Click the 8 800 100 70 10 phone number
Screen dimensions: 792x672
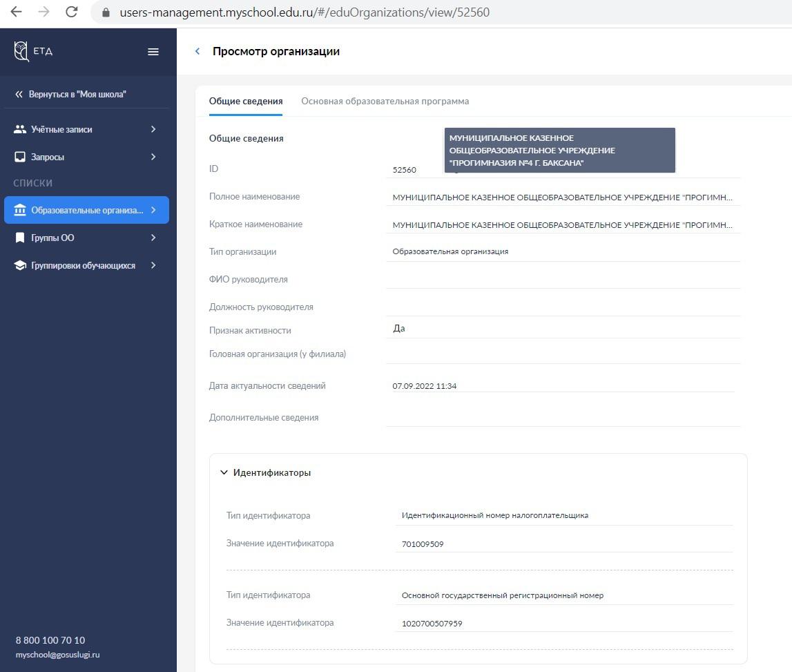50,640
